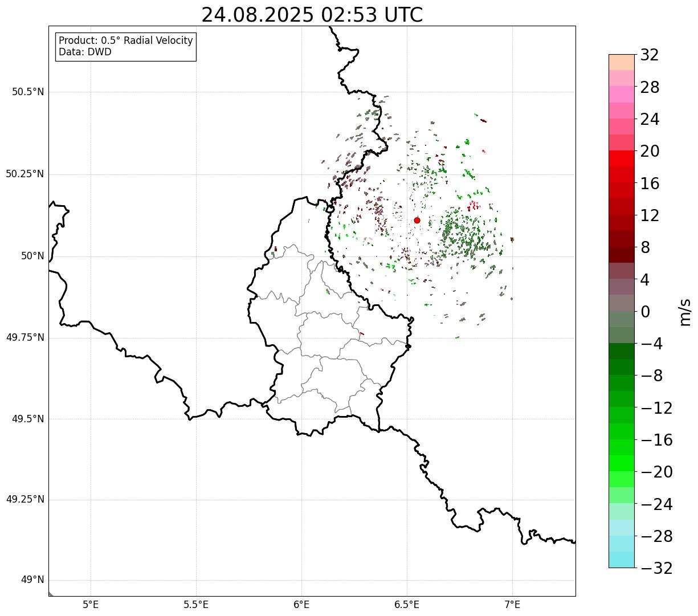The image size is (698, 616).
Task: Click the 49°N latitude label
Action: point(32,580)
